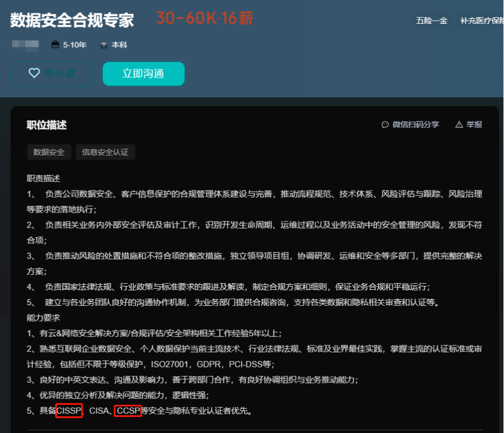Click the 补充医疗保险 benefit tag
The width and height of the screenshot is (504, 433).
(481, 21)
